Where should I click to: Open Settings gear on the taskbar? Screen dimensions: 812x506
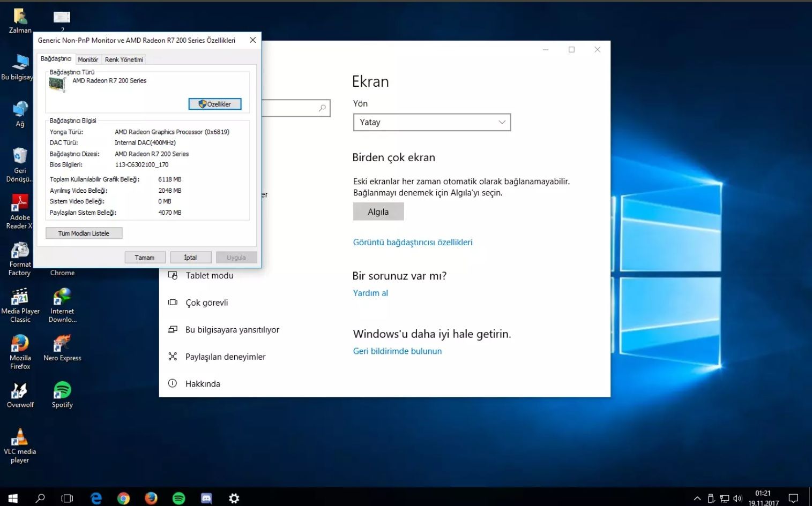(x=234, y=498)
